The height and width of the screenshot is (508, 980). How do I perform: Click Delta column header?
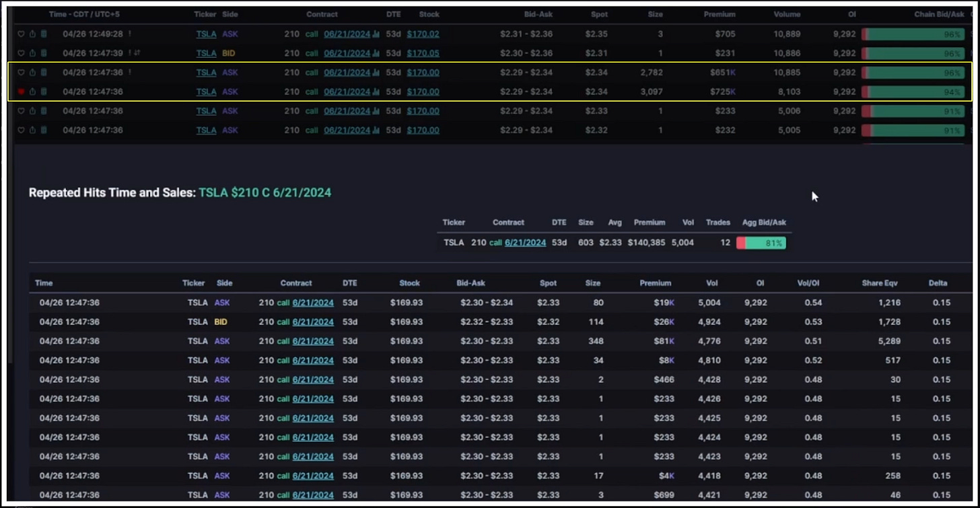click(938, 283)
